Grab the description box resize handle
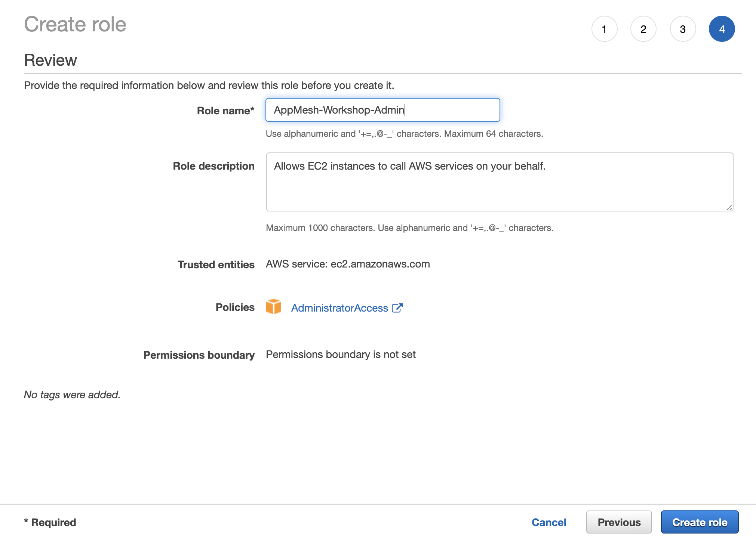The width and height of the screenshot is (756, 538). [x=729, y=208]
